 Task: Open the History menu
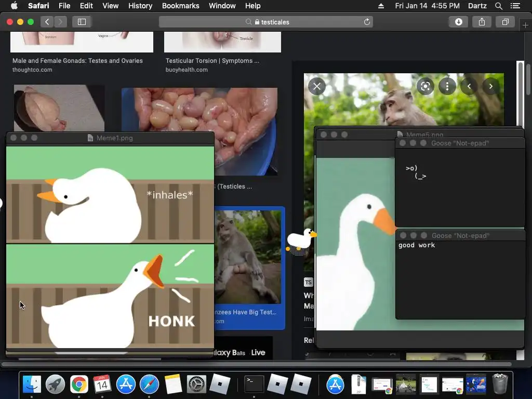(x=140, y=6)
